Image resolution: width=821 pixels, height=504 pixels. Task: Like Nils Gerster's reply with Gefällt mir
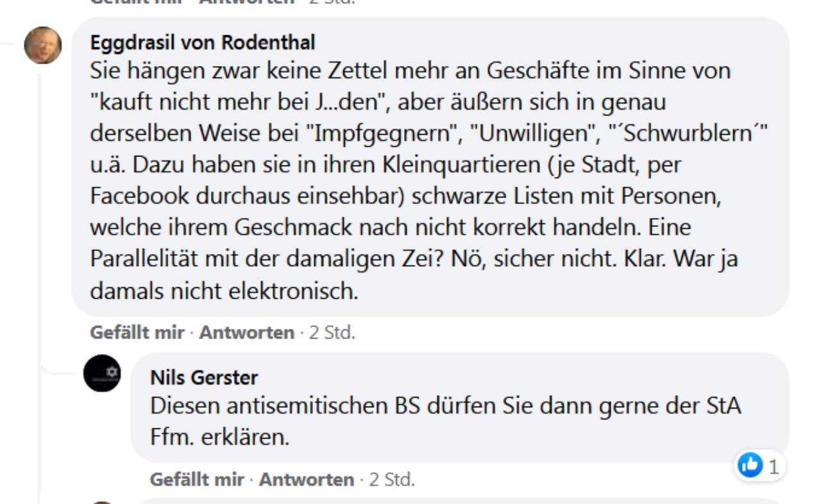pyautogui.click(x=197, y=480)
